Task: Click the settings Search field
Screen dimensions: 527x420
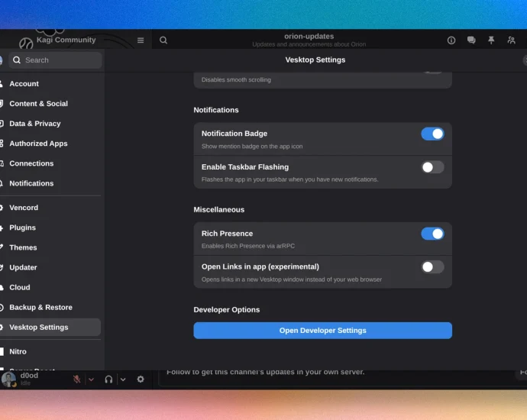Action: tap(55, 60)
